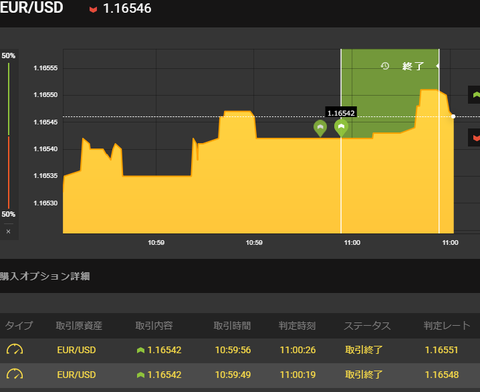This screenshot has height=392, width=480.
Task: Click the gauge icon in the 10:59:49 trade row
Action: (15, 375)
